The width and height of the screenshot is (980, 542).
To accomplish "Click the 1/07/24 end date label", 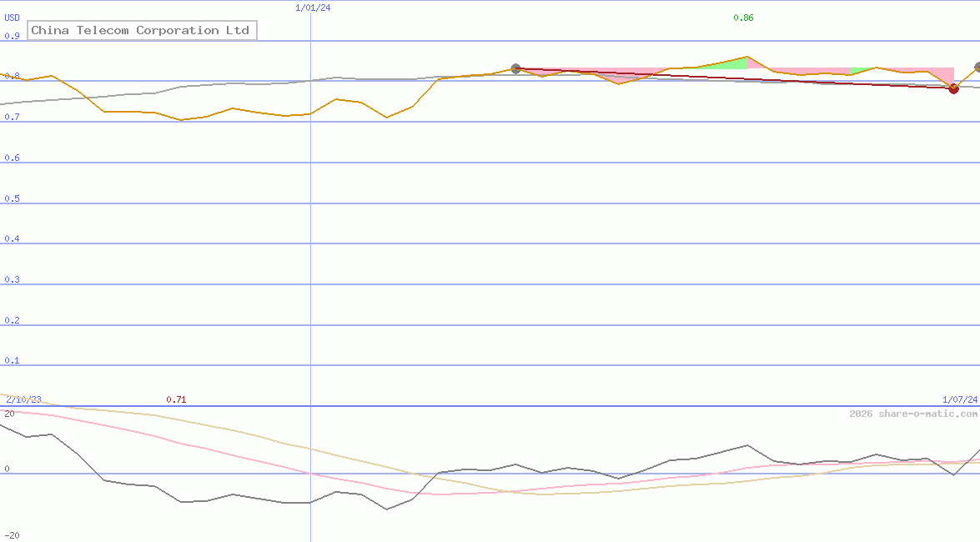I will pyautogui.click(x=960, y=399).
